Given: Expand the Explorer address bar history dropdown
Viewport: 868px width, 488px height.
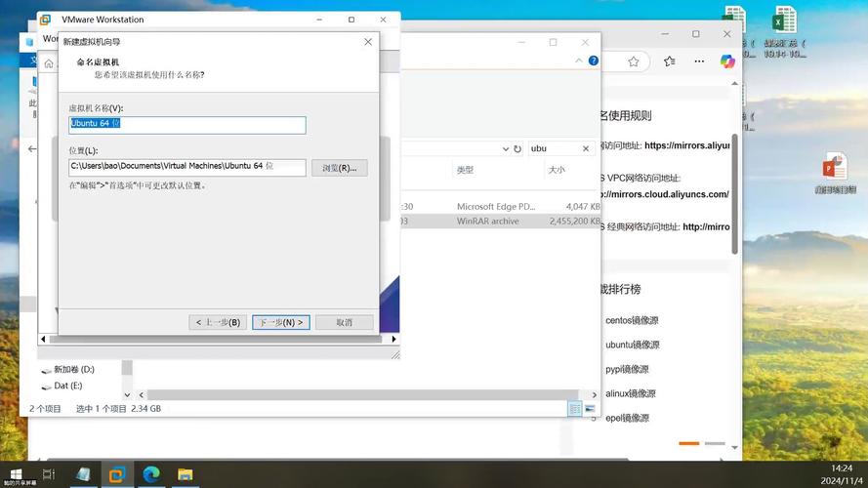Looking at the screenshot, I should (x=505, y=148).
